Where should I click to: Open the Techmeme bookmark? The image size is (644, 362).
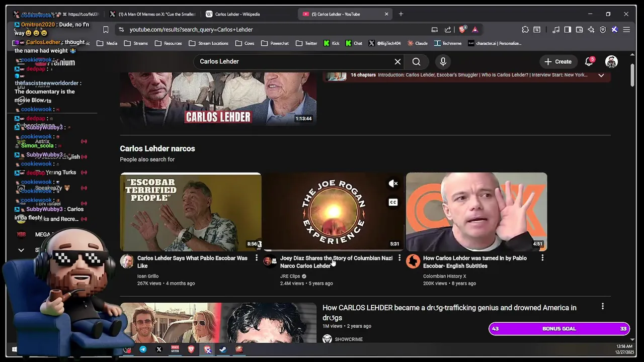tap(448, 43)
